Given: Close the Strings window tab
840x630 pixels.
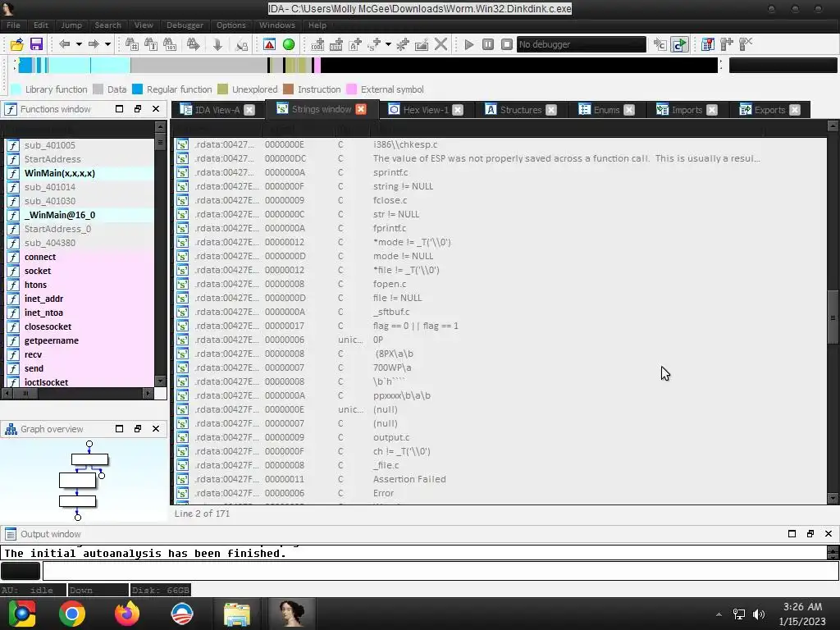Looking at the screenshot, I should pos(361,109).
